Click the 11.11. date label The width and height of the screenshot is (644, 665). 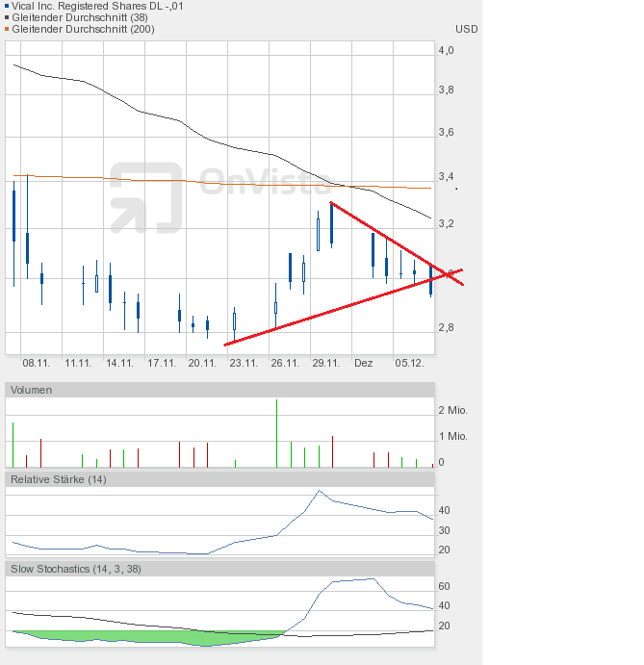tap(78, 363)
